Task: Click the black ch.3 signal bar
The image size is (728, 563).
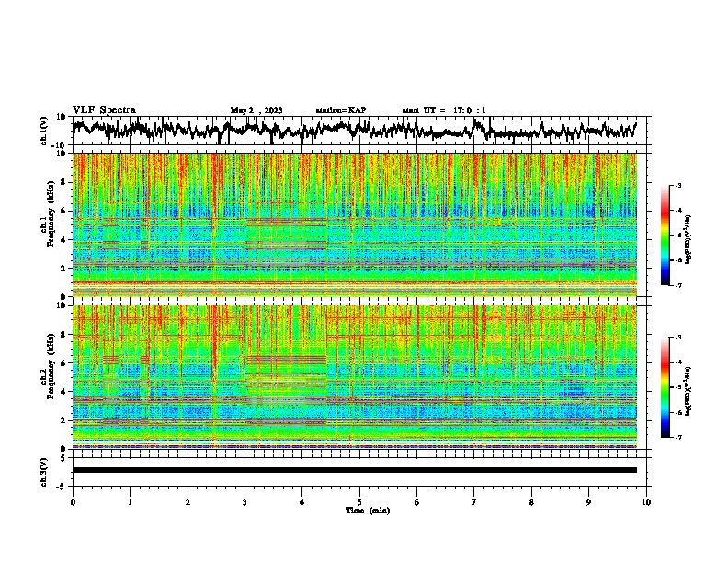Action: [x=355, y=470]
